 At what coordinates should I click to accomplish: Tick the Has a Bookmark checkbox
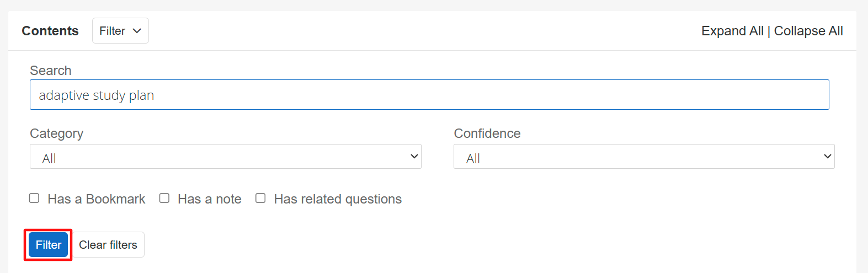point(34,198)
